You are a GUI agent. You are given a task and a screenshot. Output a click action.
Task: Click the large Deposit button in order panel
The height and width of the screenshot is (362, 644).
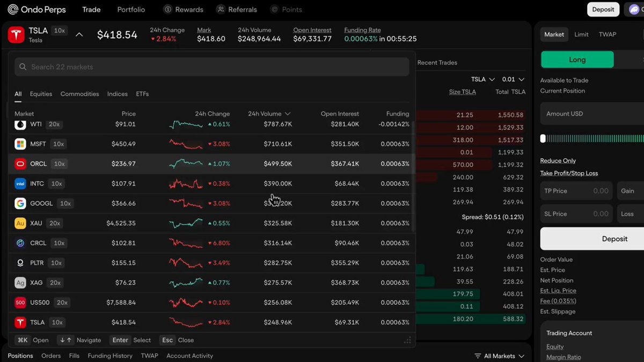pyautogui.click(x=592, y=239)
